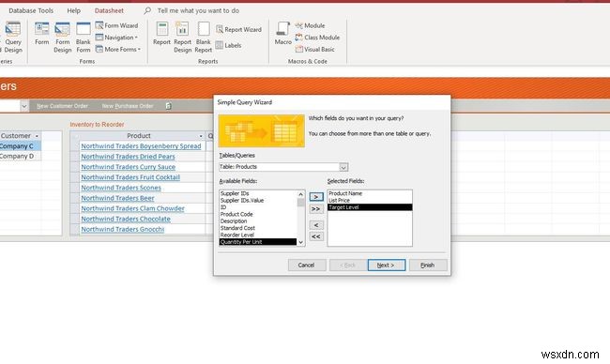Open the Help tab
Viewport: 610px width, 364px height.
coord(73,10)
